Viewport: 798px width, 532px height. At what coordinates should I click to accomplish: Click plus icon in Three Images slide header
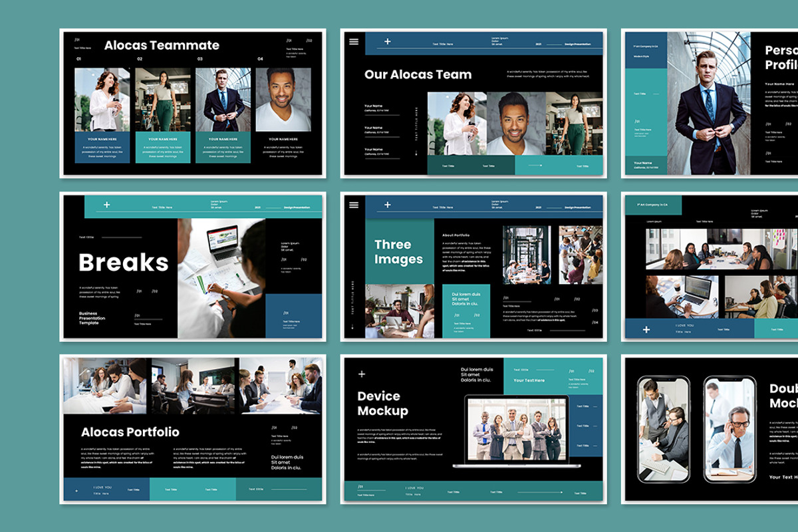(388, 205)
